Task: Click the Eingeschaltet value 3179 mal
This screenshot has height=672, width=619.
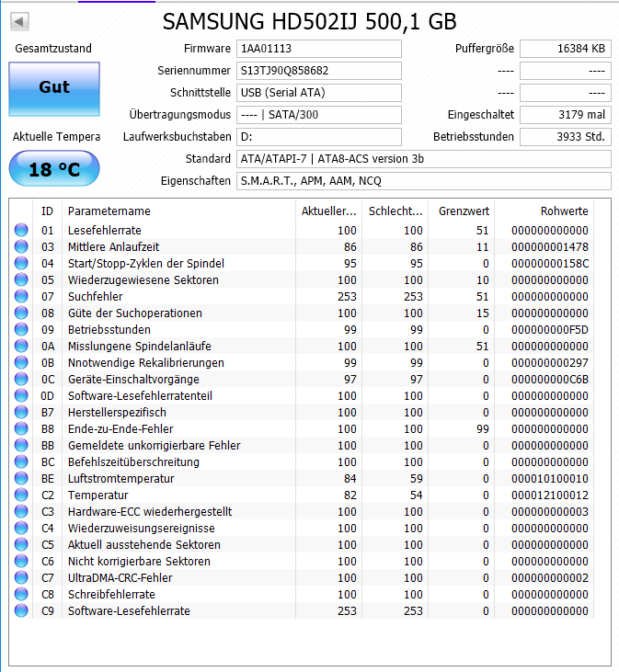Action: [x=566, y=115]
